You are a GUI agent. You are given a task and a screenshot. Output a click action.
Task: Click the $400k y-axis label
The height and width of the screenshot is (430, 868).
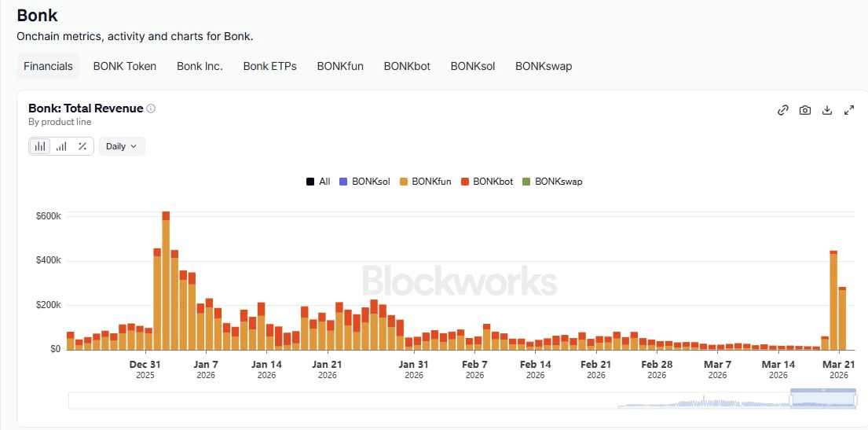pyautogui.click(x=49, y=261)
